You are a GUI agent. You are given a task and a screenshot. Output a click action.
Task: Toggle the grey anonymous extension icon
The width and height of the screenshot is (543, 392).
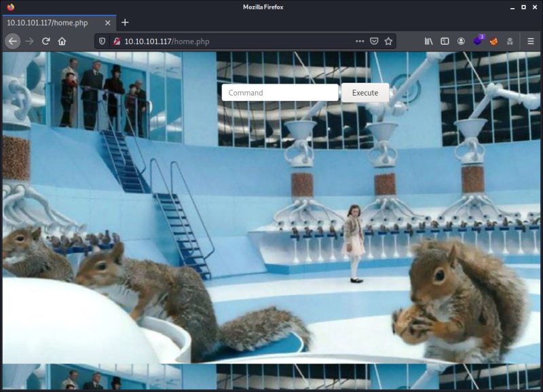(510, 41)
